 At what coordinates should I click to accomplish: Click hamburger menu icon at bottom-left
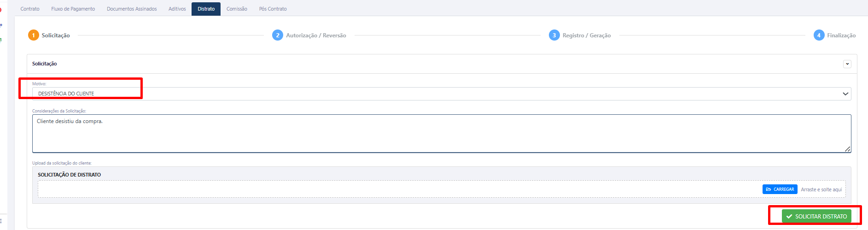pyautogui.click(x=1, y=221)
